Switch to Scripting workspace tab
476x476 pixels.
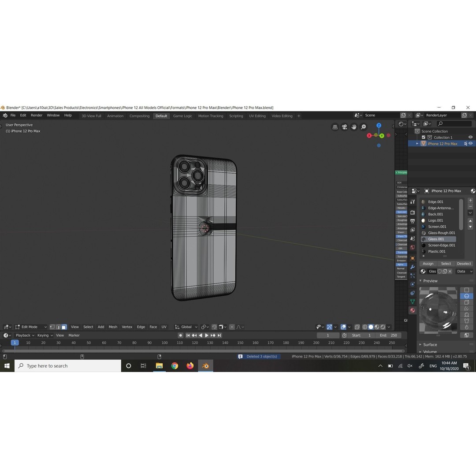point(236,116)
